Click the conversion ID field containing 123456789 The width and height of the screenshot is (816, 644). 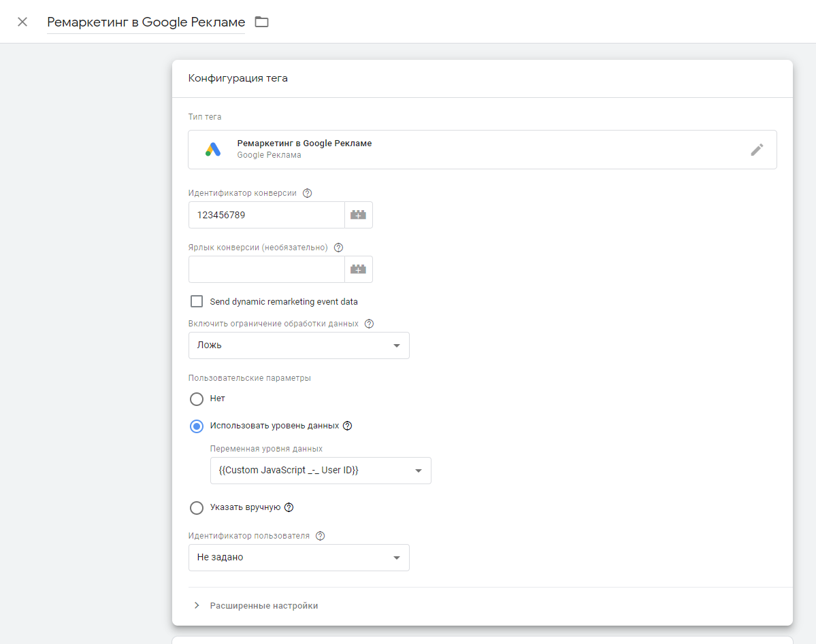click(x=266, y=215)
